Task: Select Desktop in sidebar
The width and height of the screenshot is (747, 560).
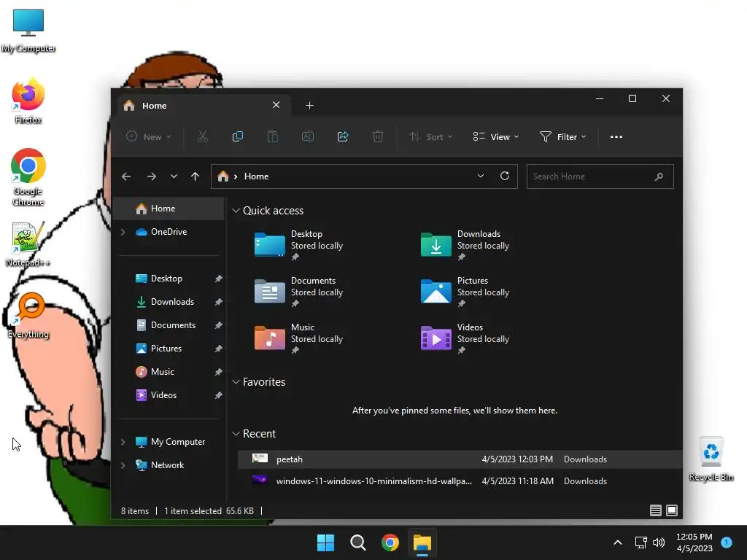Action: coord(169,279)
